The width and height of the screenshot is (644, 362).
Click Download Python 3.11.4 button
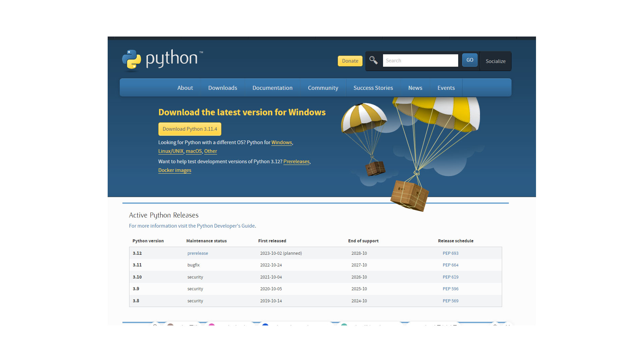[x=190, y=129]
